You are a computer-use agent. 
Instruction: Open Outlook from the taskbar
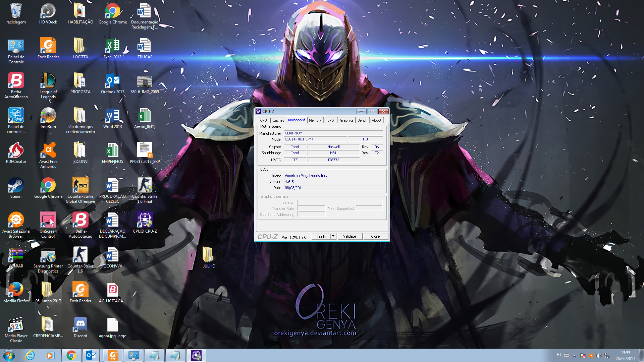pyautogui.click(x=91, y=355)
